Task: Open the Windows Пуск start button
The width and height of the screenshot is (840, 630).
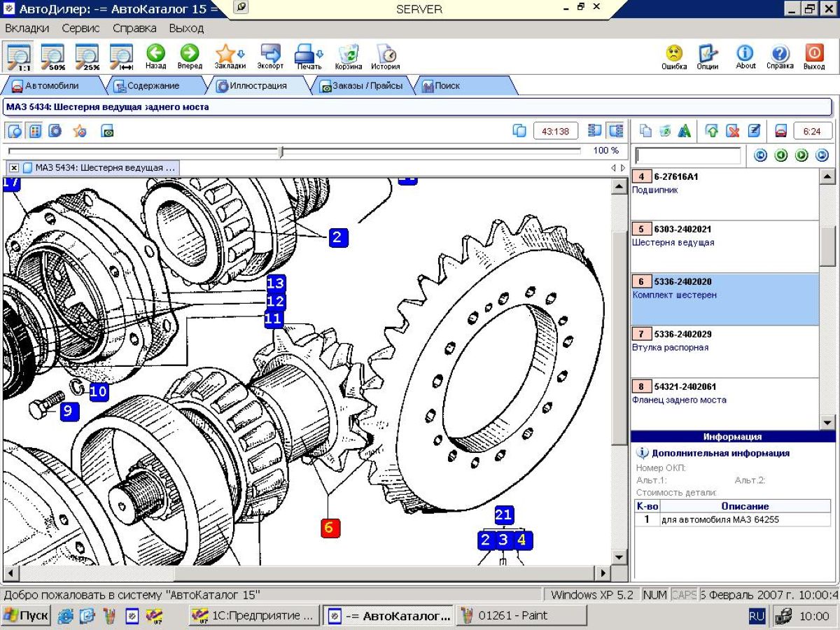Action: point(27,616)
